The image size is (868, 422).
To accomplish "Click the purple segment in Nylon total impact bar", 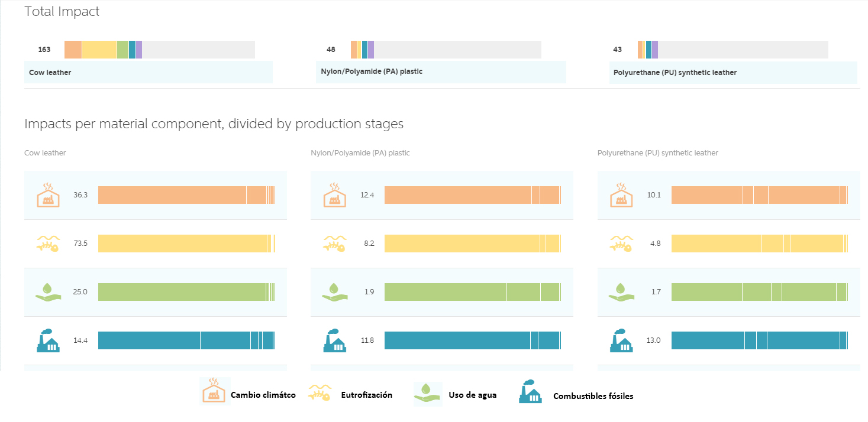I will (371, 50).
